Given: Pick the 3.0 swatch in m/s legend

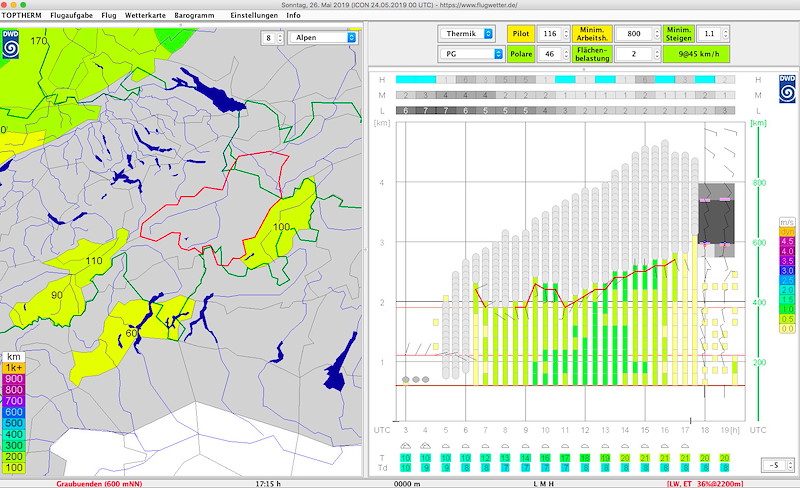Looking at the screenshot, I should 787,271.
